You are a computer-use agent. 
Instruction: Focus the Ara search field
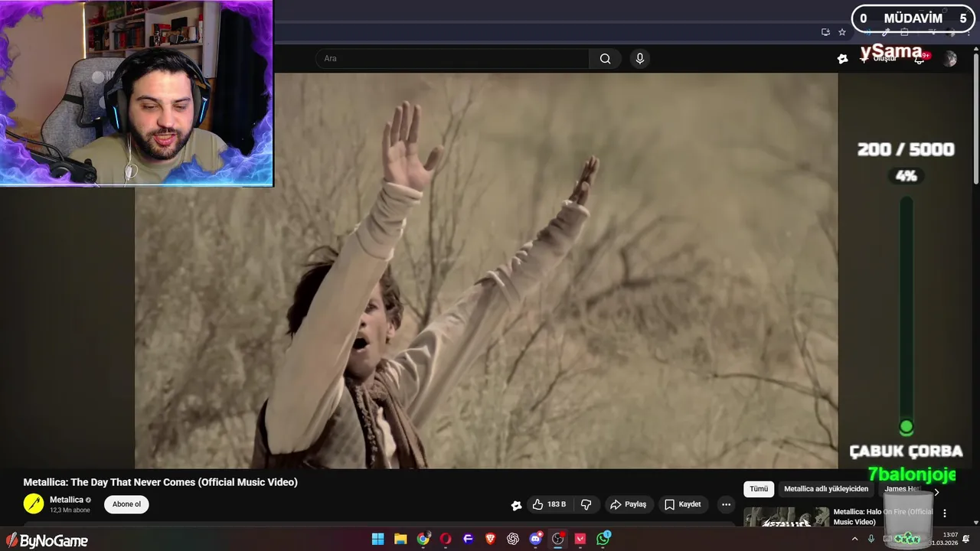(452, 59)
